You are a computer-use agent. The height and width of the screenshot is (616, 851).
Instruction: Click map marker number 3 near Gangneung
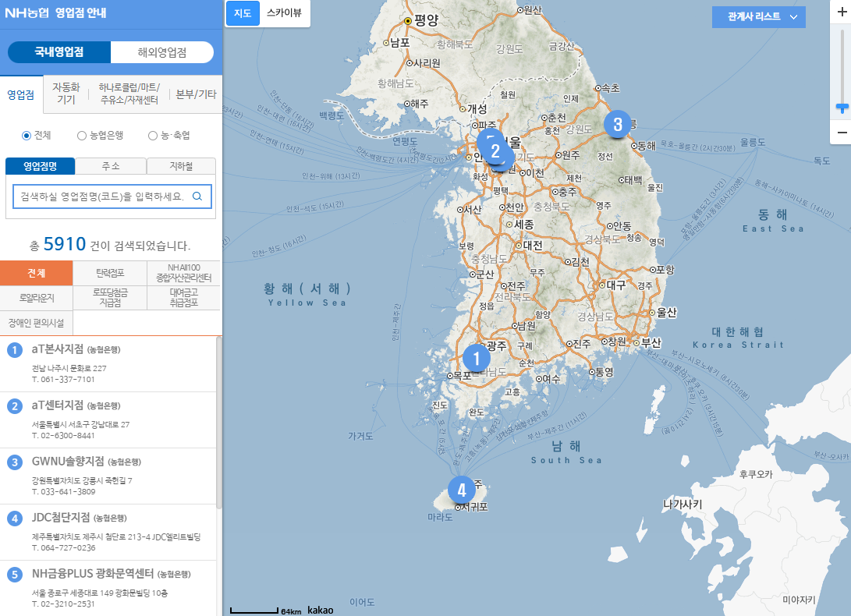[617, 124]
